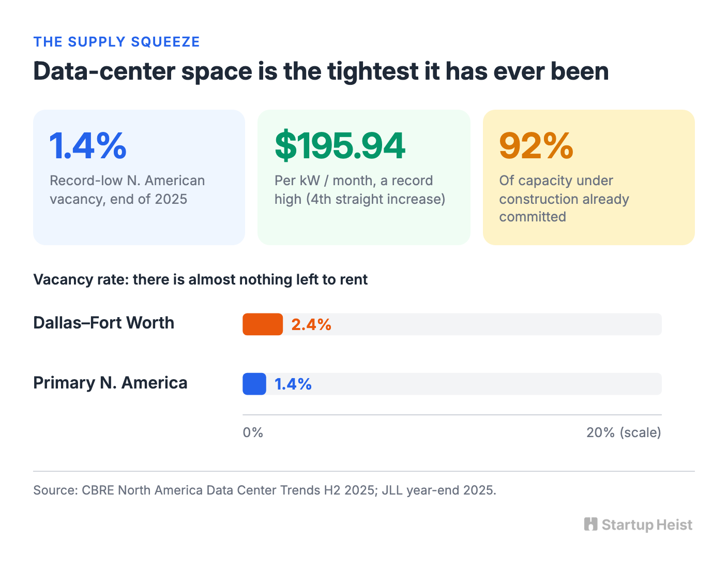728x568 pixels.
Task: Click Record-low N. American vacancy caption
Action: coord(127,190)
